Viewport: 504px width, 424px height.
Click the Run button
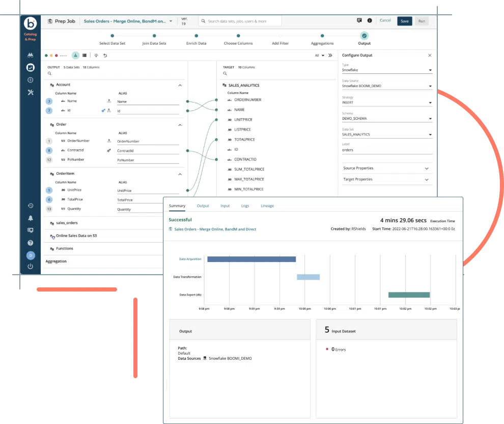pyautogui.click(x=422, y=21)
